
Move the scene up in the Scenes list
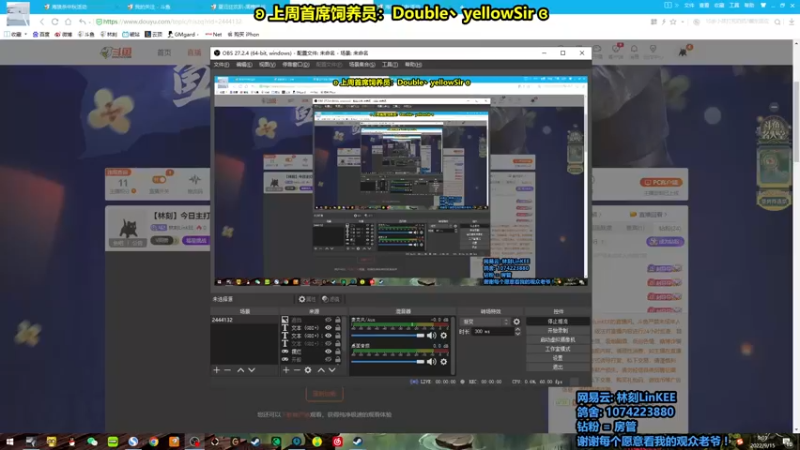pyautogui.click(x=240, y=370)
